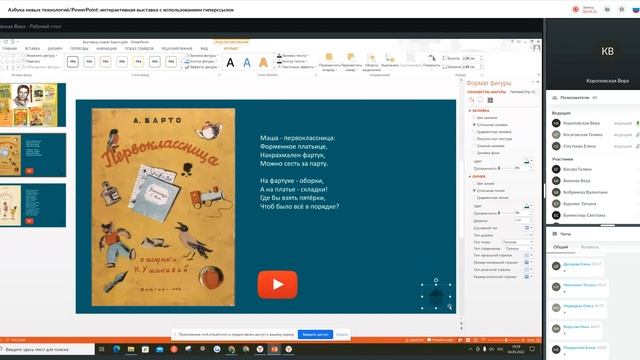The image size is (640, 360).
Task: Select the top slide thumbnail with book covers
Action: (x=33, y=105)
